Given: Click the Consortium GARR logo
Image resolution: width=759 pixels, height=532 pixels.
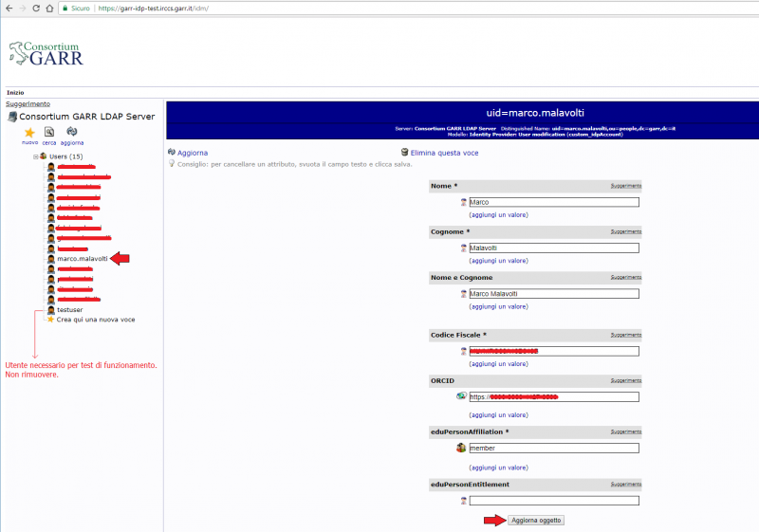Looking at the screenshot, I should 46,53.
